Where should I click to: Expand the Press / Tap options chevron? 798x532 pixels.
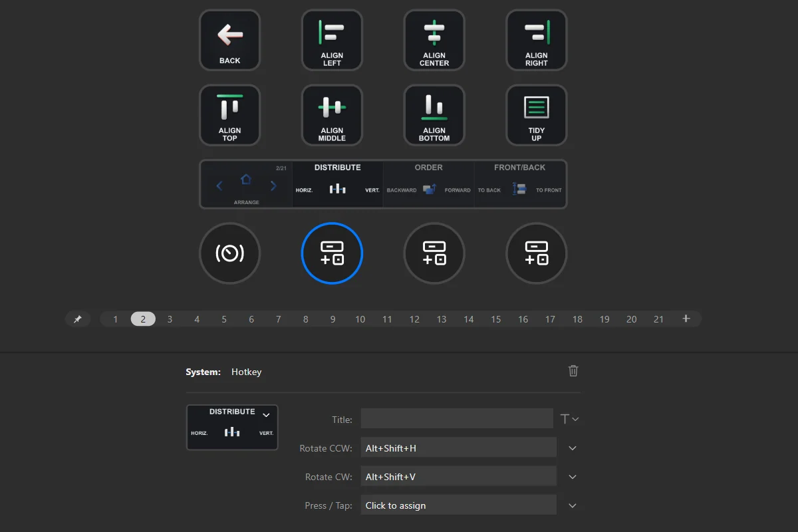(573, 505)
